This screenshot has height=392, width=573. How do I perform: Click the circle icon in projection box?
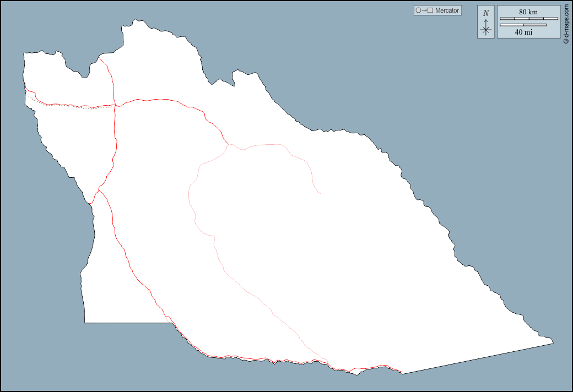click(x=419, y=10)
